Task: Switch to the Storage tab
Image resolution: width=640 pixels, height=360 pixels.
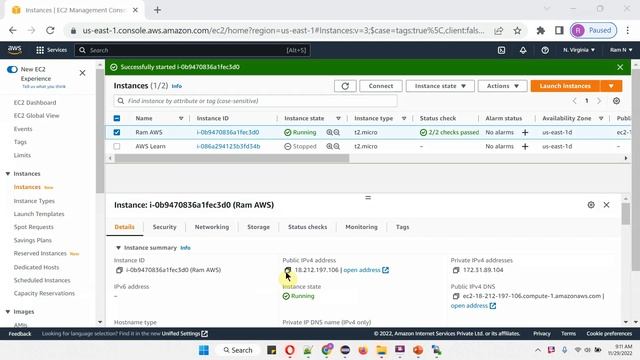Action: 258,227
